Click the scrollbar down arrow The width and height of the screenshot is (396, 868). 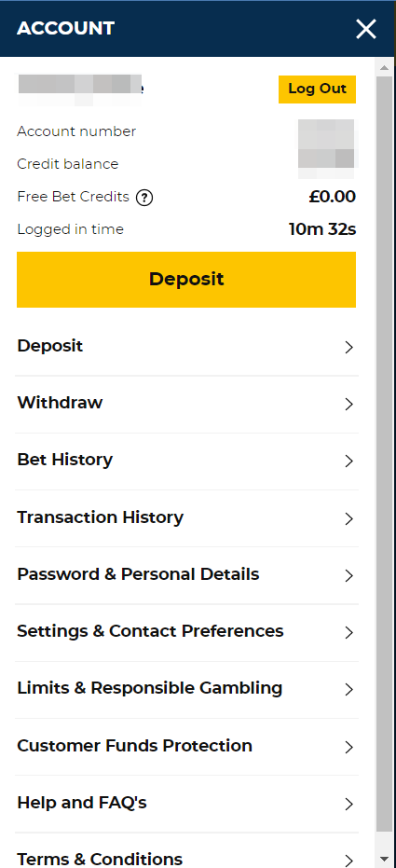tap(385, 860)
